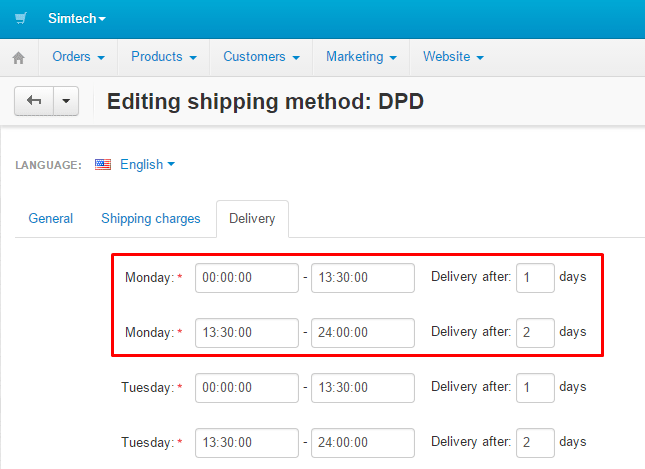This screenshot has width=645, height=469.
Task: Click the US flag language icon
Action: click(x=103, y=164)
